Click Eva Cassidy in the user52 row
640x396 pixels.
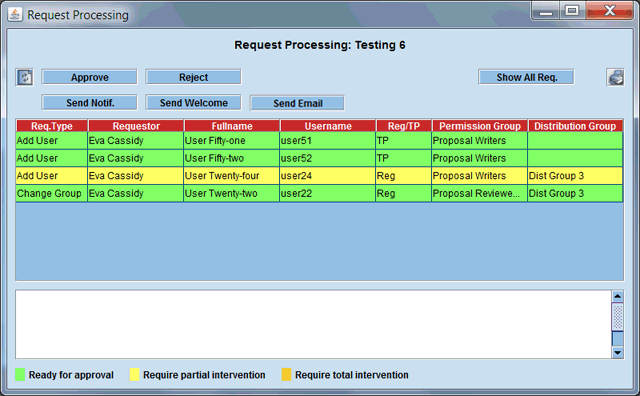(x=136, y=158)
